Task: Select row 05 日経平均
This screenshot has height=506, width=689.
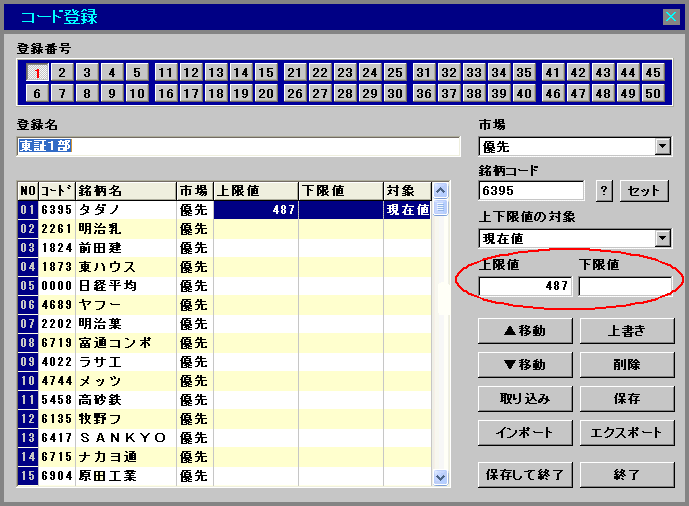Action: 224,286
